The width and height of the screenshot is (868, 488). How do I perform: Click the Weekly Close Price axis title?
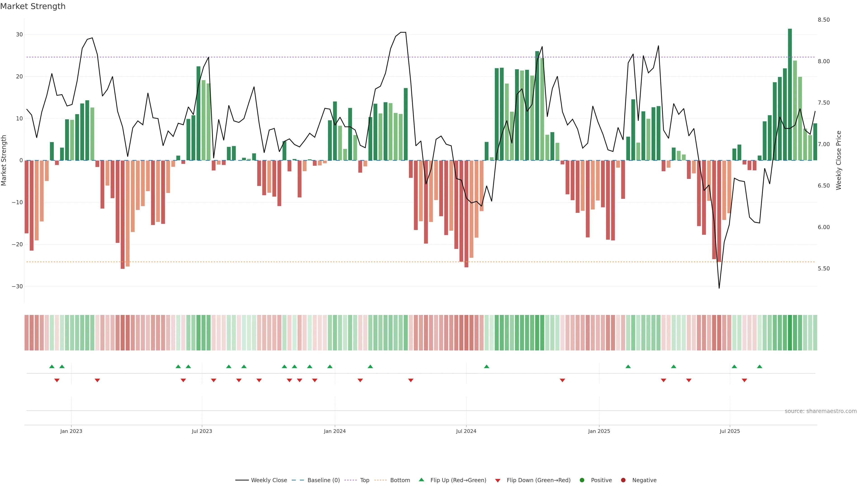point(839,160)
